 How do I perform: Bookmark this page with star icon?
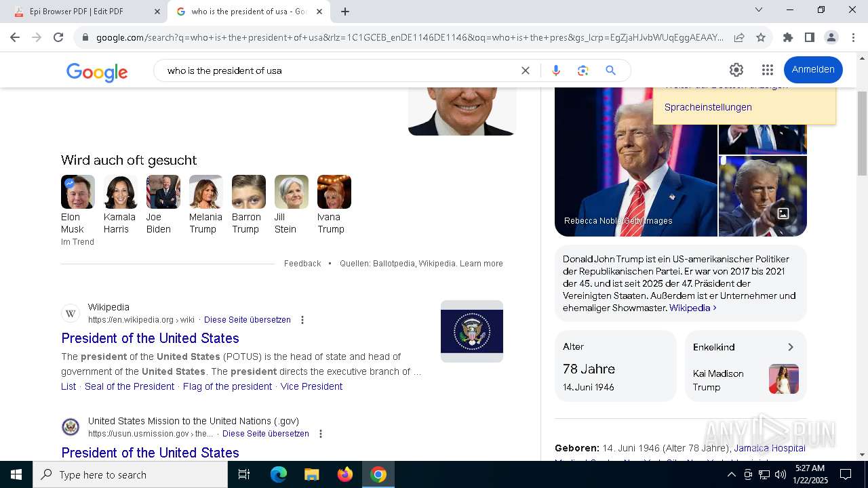click(x=761, y=37)
